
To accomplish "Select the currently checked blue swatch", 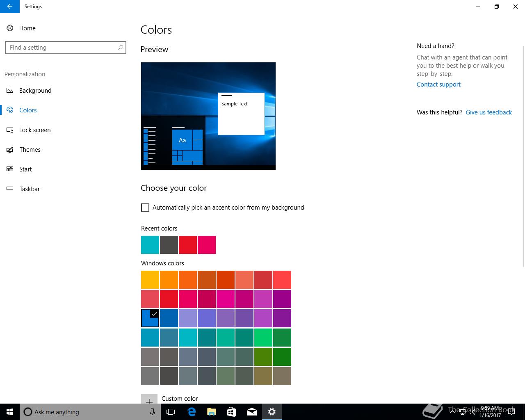I will pyautogui.click(x=150, y=318).
